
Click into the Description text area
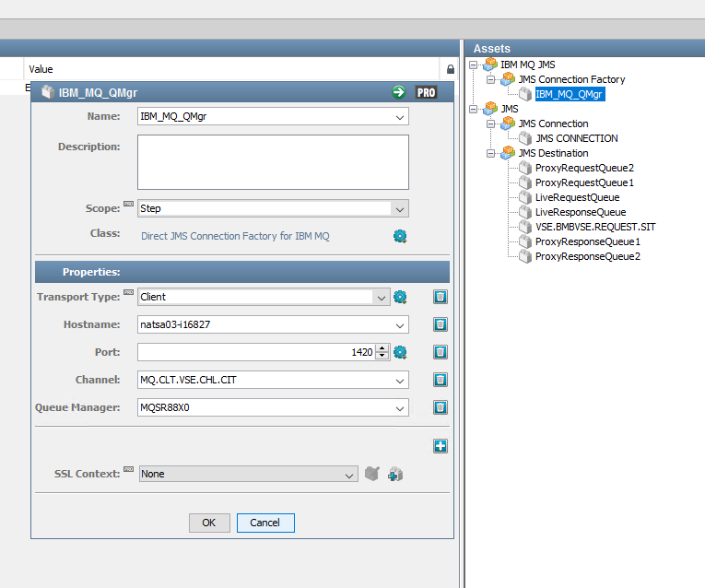273,162
